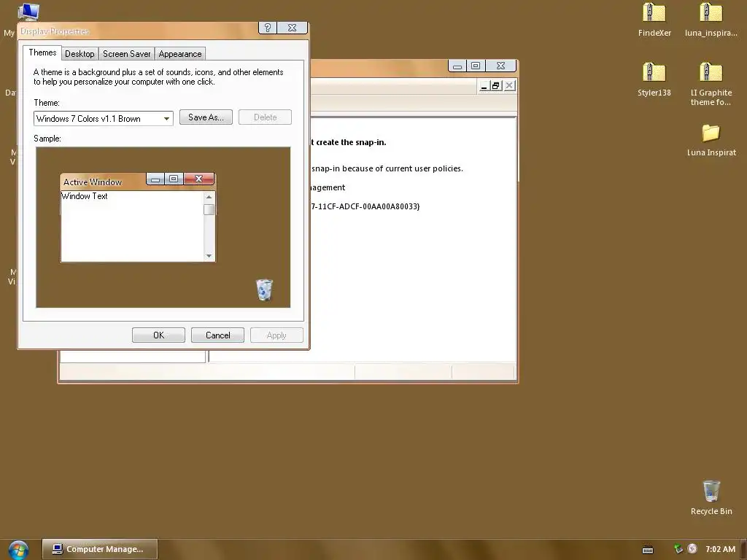The width and height of the screenshot is (747, 560).
Task: Click the sample scrollbar up arrow
Action: tap(209, 197)
